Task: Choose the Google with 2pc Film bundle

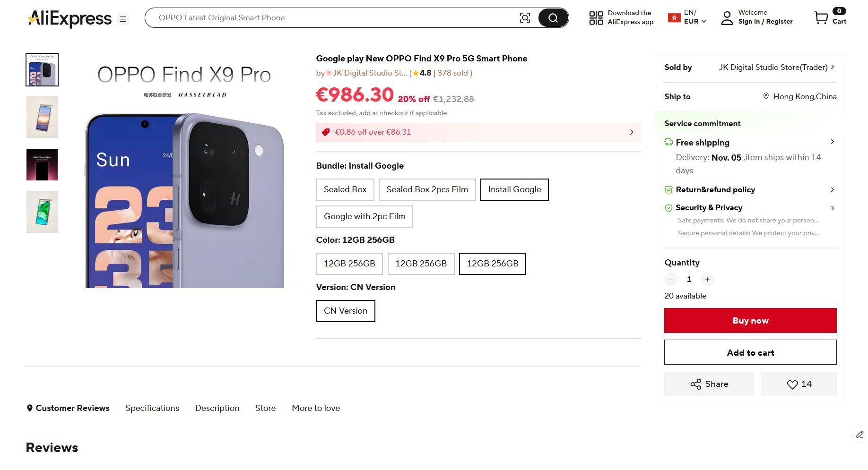Action: 365,217
